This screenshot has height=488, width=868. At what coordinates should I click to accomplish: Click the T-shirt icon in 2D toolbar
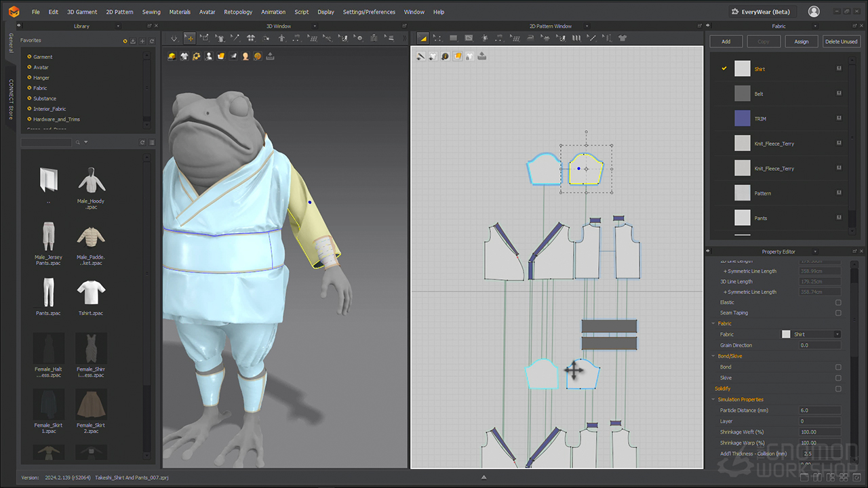(623, 39)
